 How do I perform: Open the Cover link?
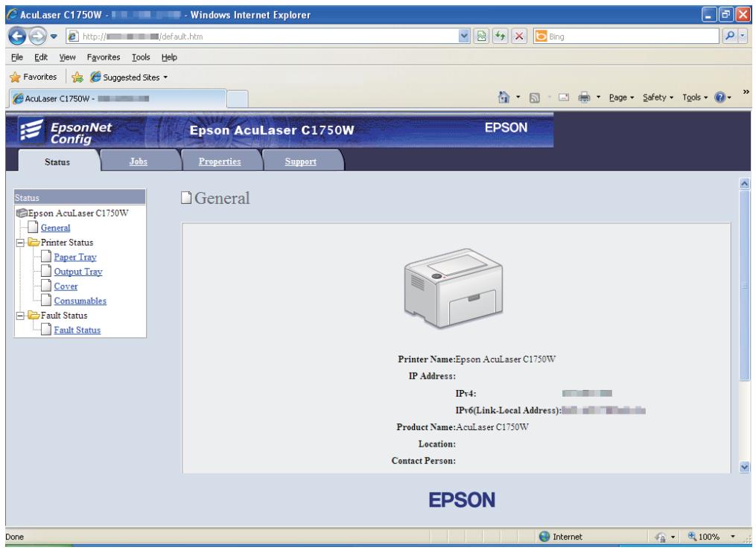66,286
